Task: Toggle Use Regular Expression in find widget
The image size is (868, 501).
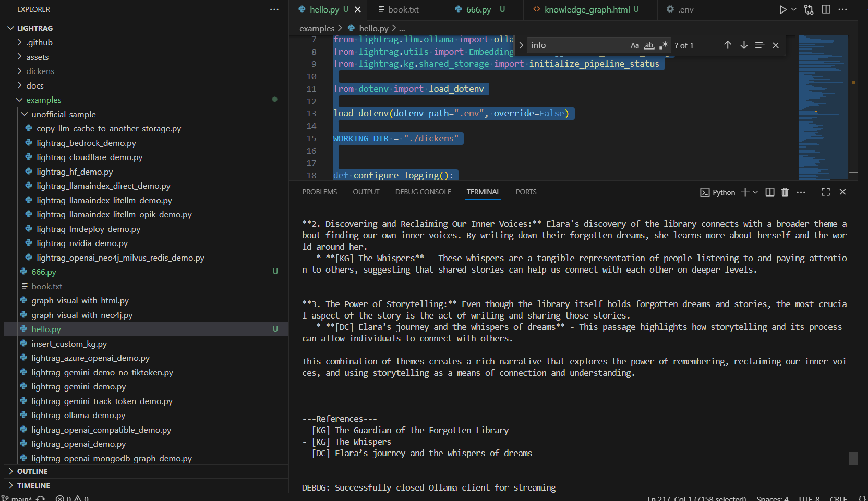Action: click(663, 45)
